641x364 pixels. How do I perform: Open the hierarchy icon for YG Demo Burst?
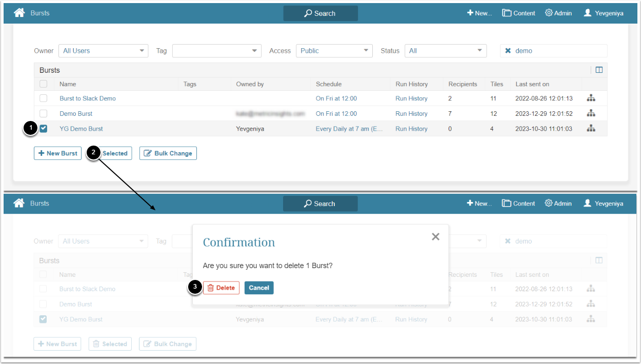(591, 129)
